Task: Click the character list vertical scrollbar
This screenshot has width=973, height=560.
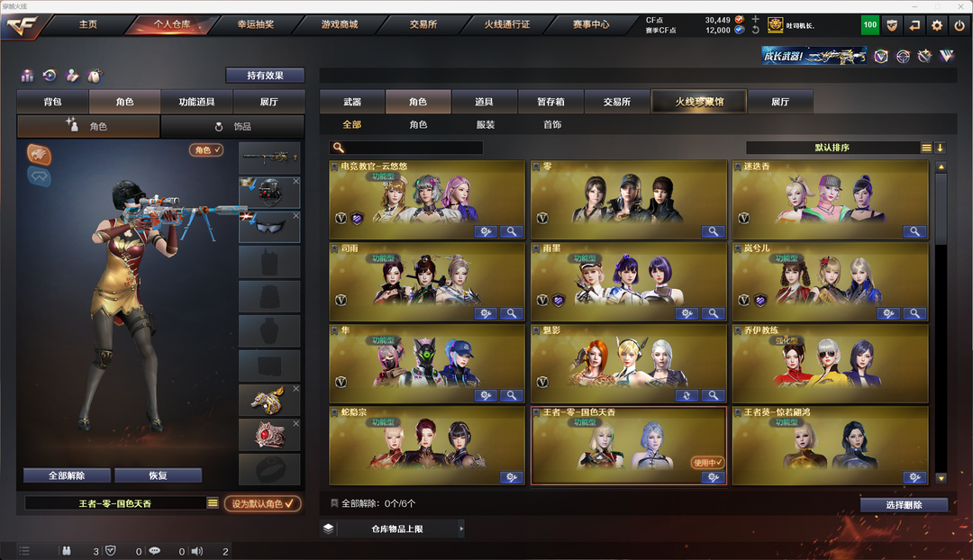Action: (x=941, y=322)
